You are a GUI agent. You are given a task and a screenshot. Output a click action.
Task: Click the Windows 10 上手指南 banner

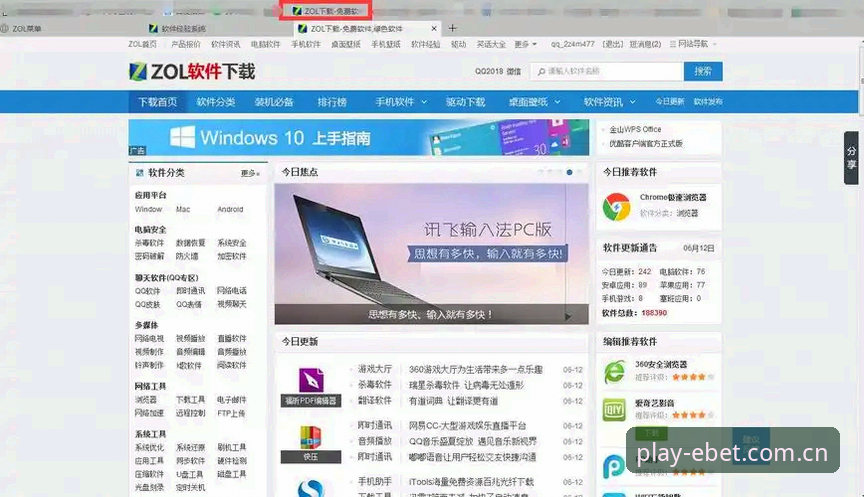(359, 138)
